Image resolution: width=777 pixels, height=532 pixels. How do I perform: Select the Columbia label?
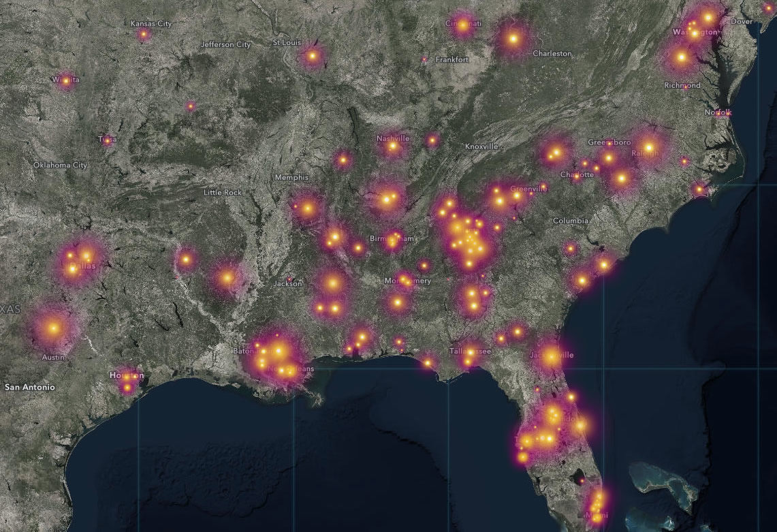tap(571, 221)
